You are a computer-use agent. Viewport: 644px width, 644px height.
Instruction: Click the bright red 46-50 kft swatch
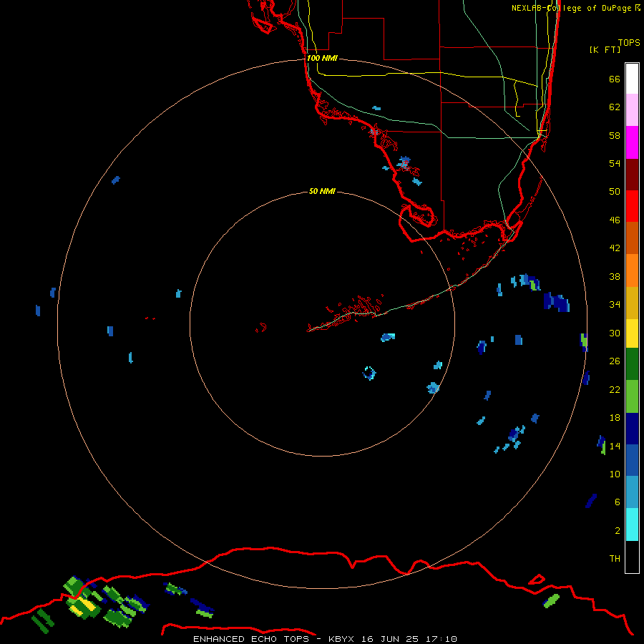632,206
